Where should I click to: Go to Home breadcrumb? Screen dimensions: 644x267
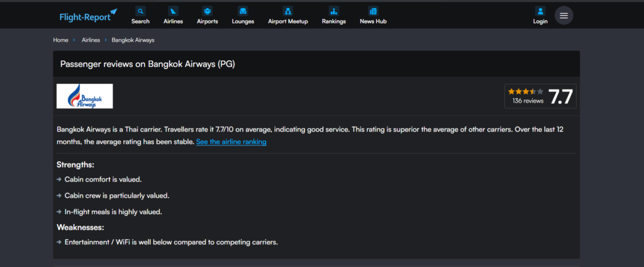coord(60,40)
